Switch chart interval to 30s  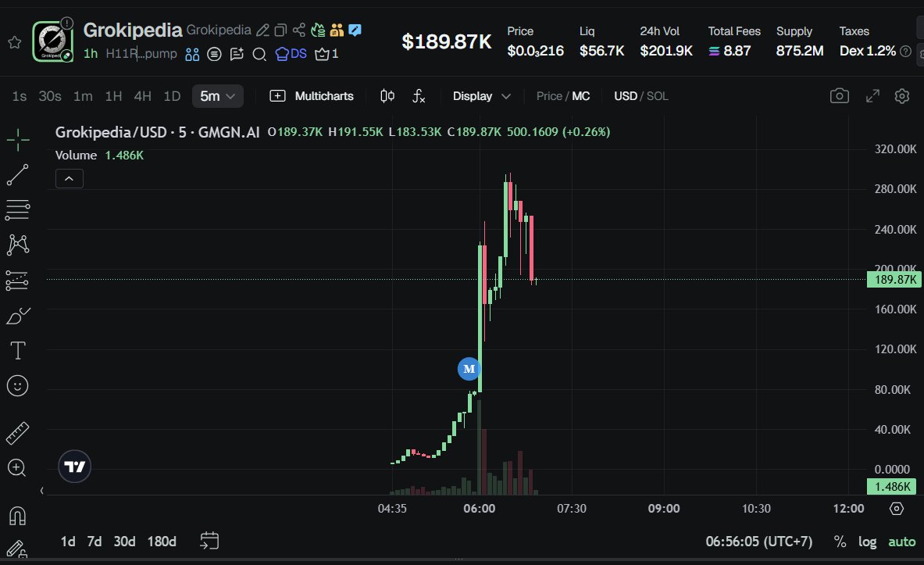(x=49, y=96)
